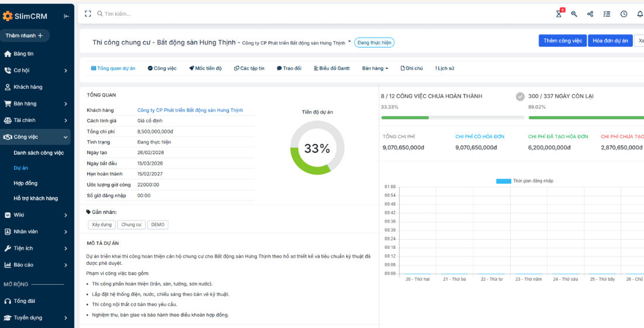Image resolution: width=644 pixels, height=328 pixels.
Task: Open the Trao đổi tab
Action: [x=289, y=69]
